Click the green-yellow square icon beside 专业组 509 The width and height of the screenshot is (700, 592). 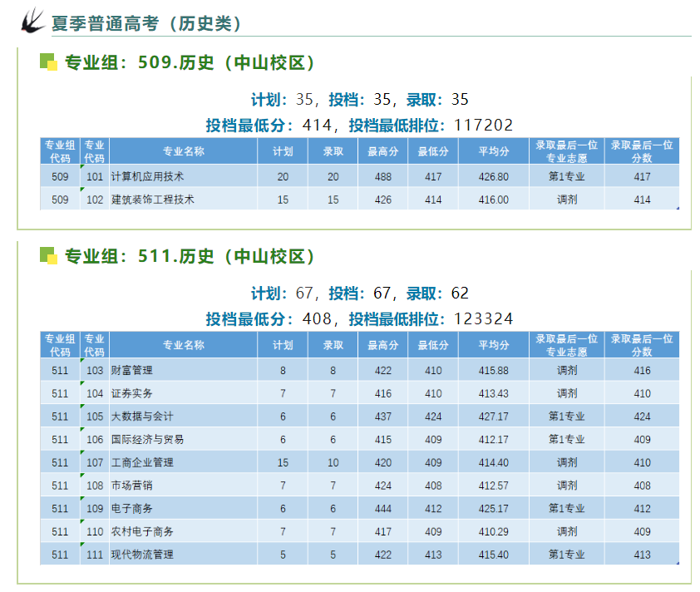[49, 62]
